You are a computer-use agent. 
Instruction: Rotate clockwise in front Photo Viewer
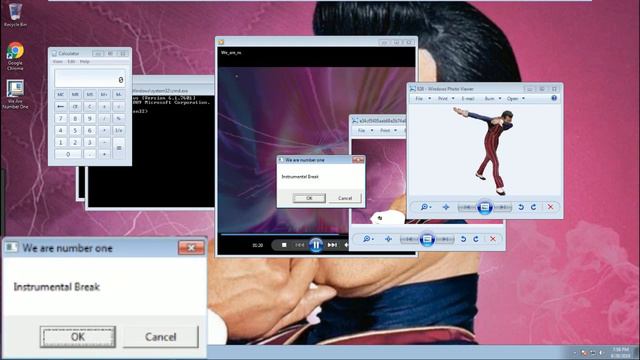click(x=533, y=207)
